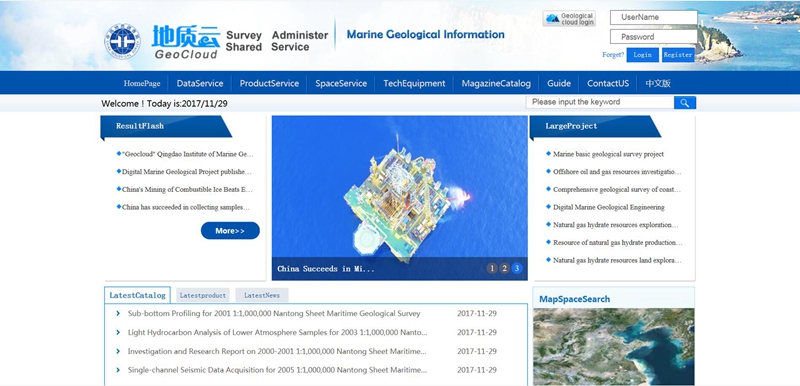The width and height of the screenshot is (800, 386).
Task: Focus the UserName input field
Action: [654, 17]
